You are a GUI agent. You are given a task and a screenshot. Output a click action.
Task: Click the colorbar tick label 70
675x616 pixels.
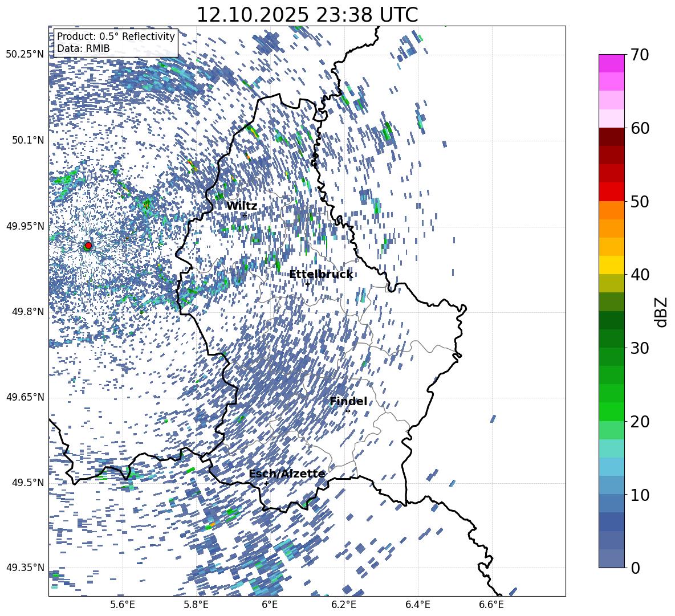(640, 55)
